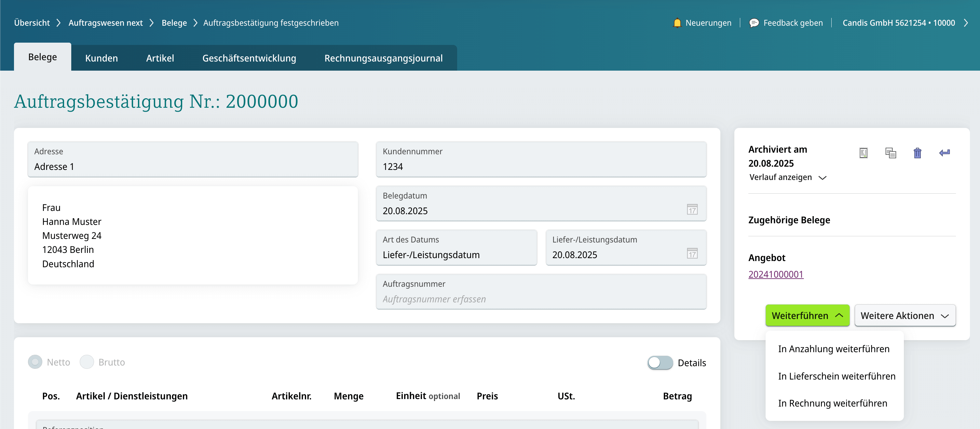This screenshot has height=429, width=980.
Task: Click the document preview receipt icon
Action: [863, 153]
